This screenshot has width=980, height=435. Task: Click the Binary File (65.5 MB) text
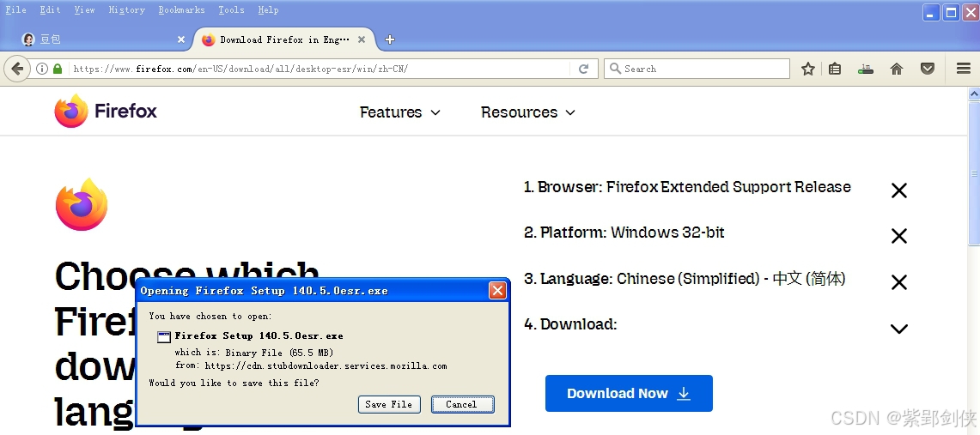click(279, 353)
